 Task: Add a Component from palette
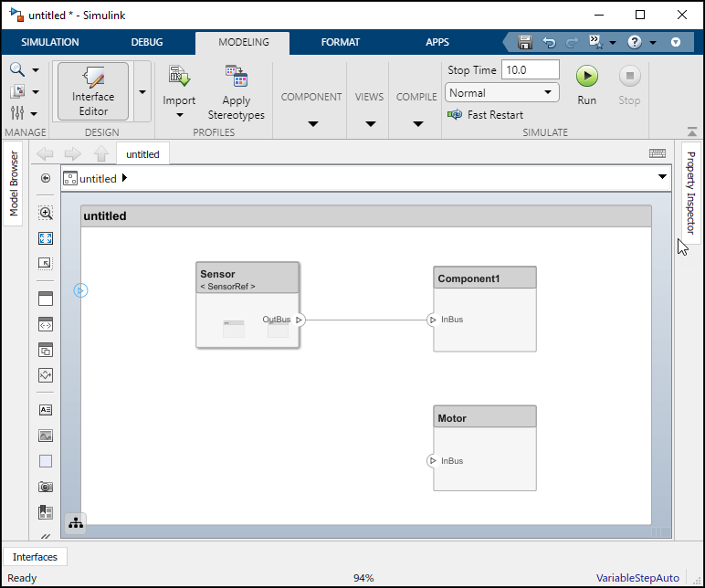(46, 299)
